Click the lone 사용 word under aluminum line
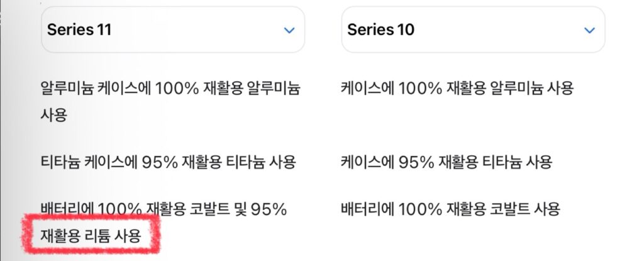 53,114
